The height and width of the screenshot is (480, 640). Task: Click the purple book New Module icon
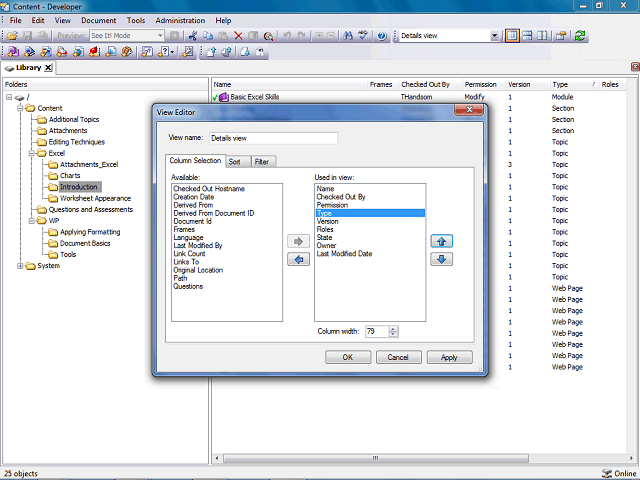pyautogui.click(x=13, y=52)
